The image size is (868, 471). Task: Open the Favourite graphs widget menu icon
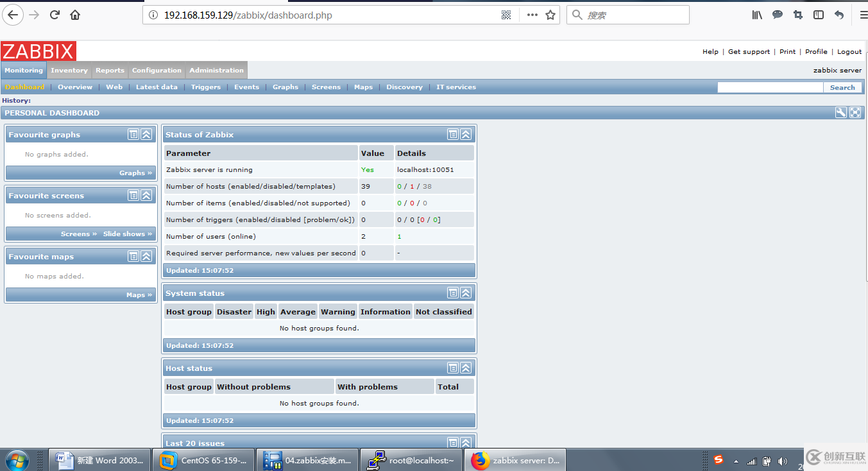pos(133,134)
